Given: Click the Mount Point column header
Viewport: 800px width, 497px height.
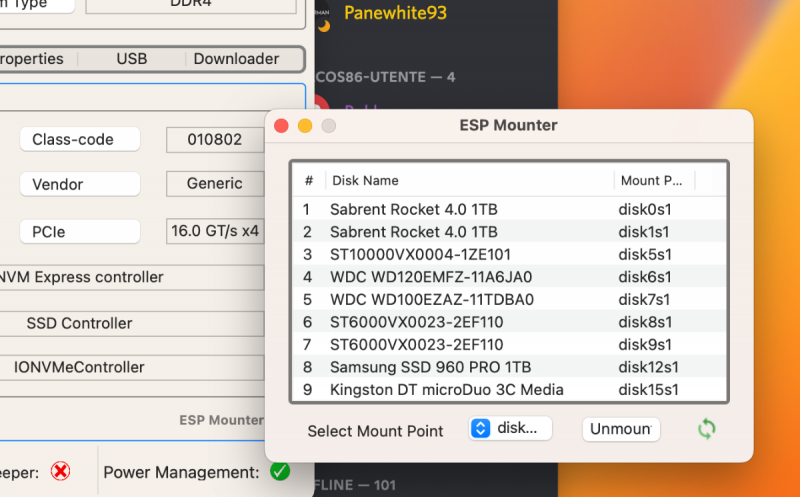Looking at the screenshot, I should 652,181.
